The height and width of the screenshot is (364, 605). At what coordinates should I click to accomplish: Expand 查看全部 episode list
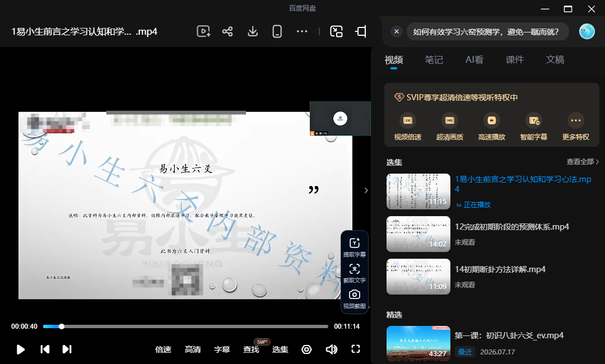click(583, 162)
